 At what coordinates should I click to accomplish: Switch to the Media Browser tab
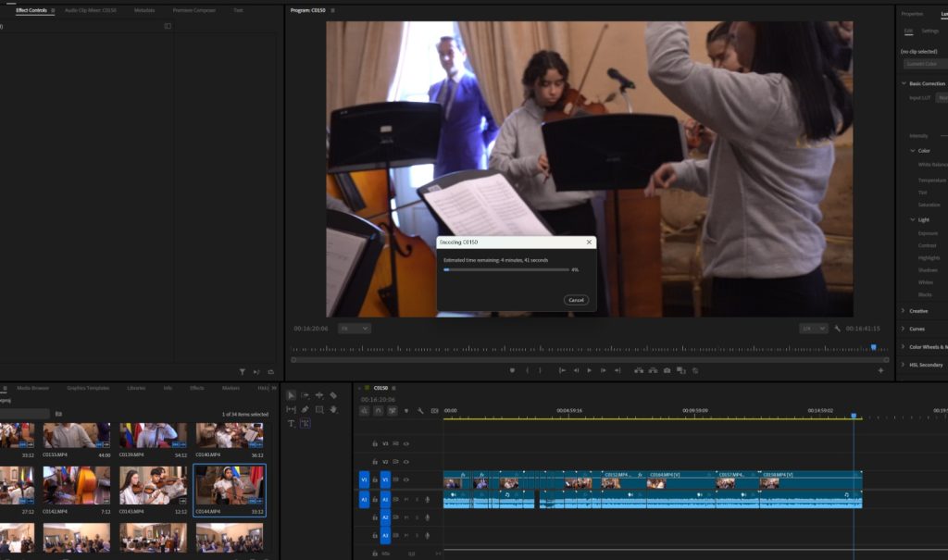pyautogui.click(x=33, y=388)
